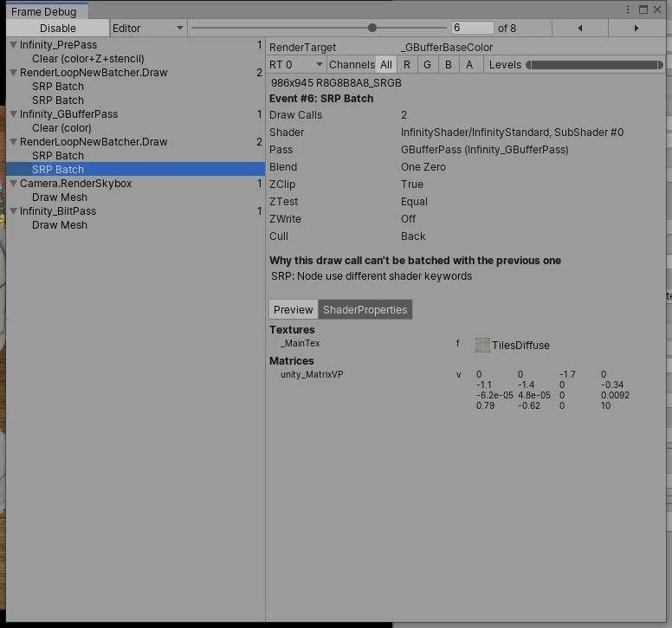Click the ZWrite value Off

coord(408,218)
